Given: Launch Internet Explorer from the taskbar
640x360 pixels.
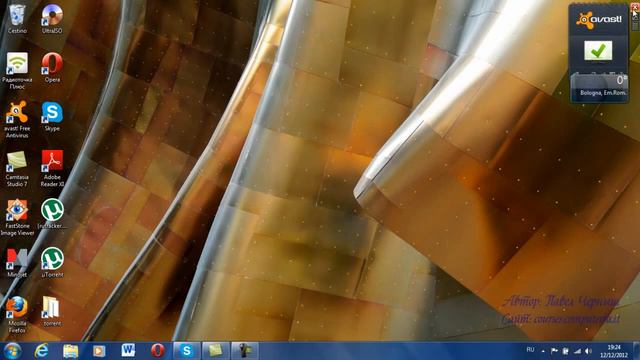Looking at the screenshot, I should coord(42,351).
